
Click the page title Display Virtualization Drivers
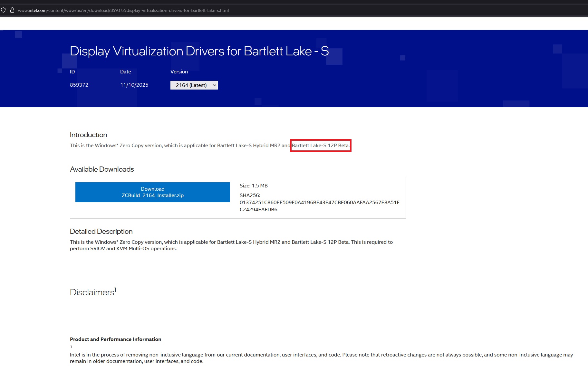tap(199, 51)
